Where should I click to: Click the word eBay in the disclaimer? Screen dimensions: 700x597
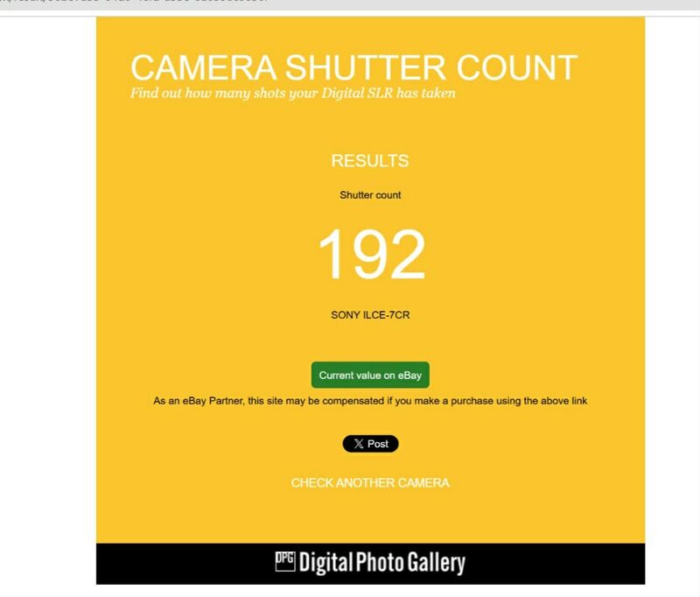coord(194,401)
